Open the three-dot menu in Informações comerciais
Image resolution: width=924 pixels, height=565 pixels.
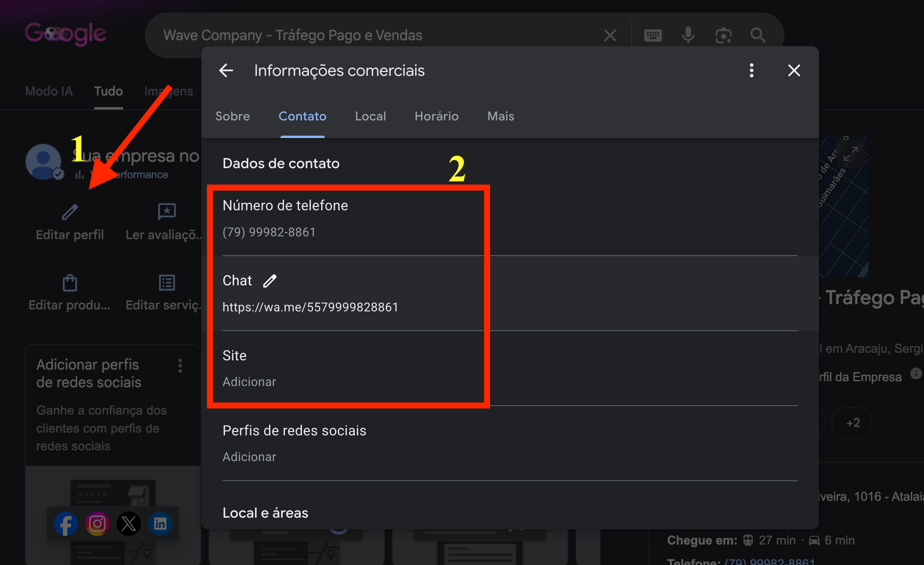pos(752,71)
